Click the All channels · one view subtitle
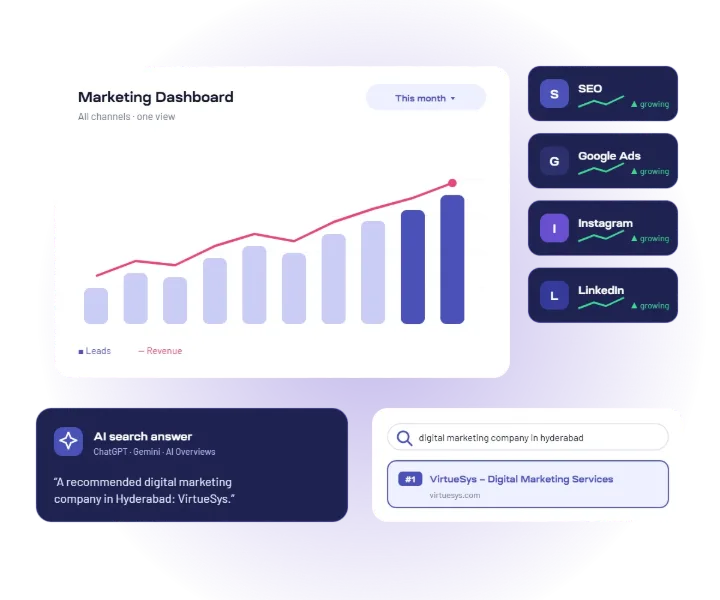The image size is (720, 600). 126,117
